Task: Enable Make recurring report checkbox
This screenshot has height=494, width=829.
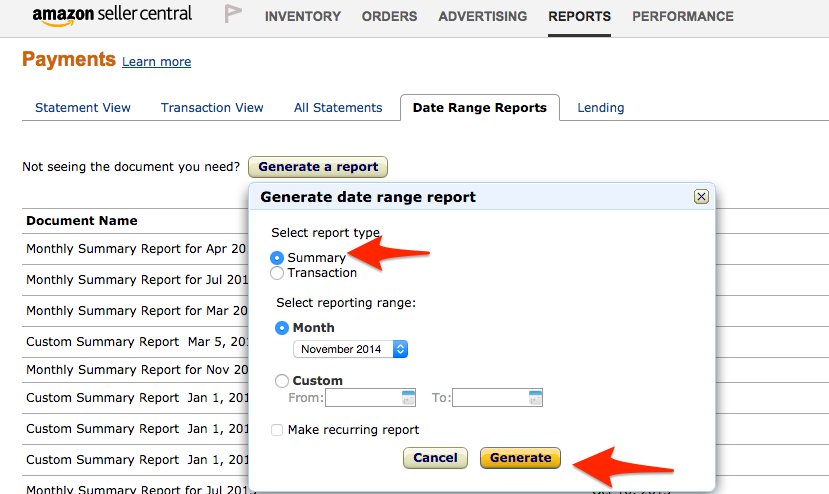Action: 277,429
